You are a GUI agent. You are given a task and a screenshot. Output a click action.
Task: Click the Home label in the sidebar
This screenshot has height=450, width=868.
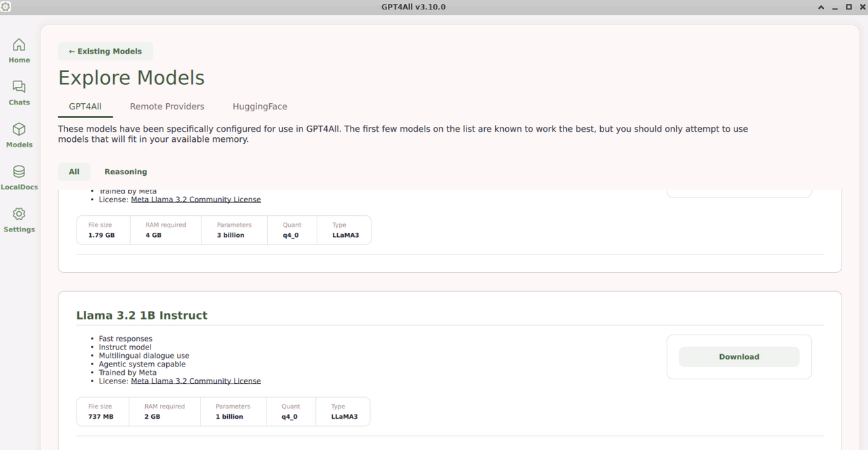19,60
